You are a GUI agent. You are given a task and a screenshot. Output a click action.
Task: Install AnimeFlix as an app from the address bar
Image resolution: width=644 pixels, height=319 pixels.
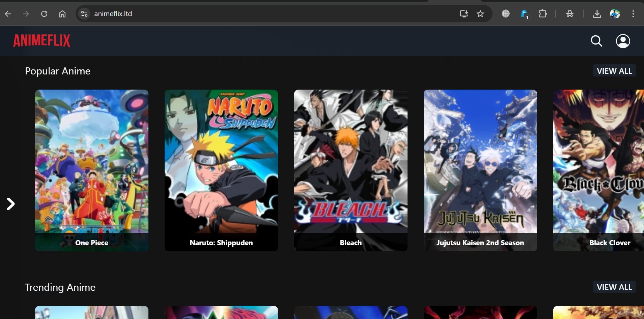click(x=464, y=14)
